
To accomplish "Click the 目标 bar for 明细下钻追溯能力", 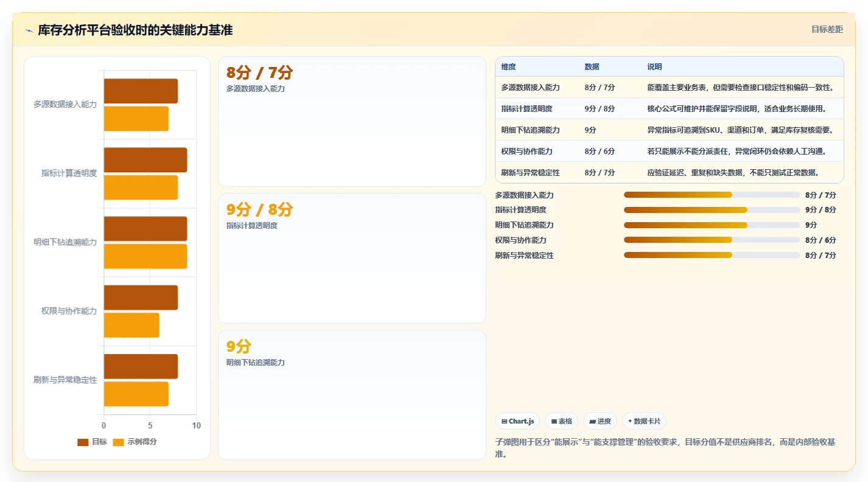I will point(145,229).
